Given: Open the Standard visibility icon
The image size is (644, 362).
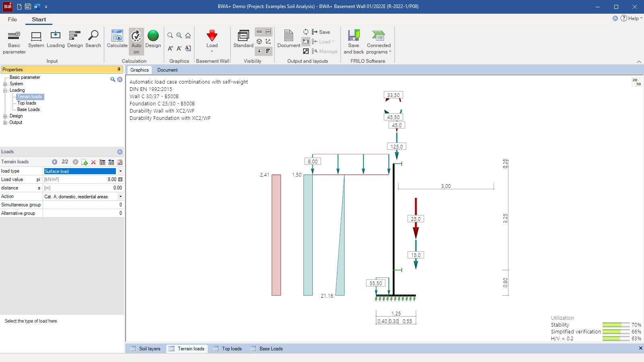Looking at the screenshot, I should [x=244, y=39].
